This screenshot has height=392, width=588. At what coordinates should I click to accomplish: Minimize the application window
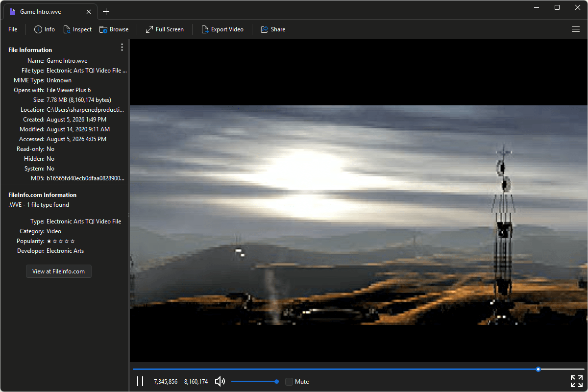(538, 7)
